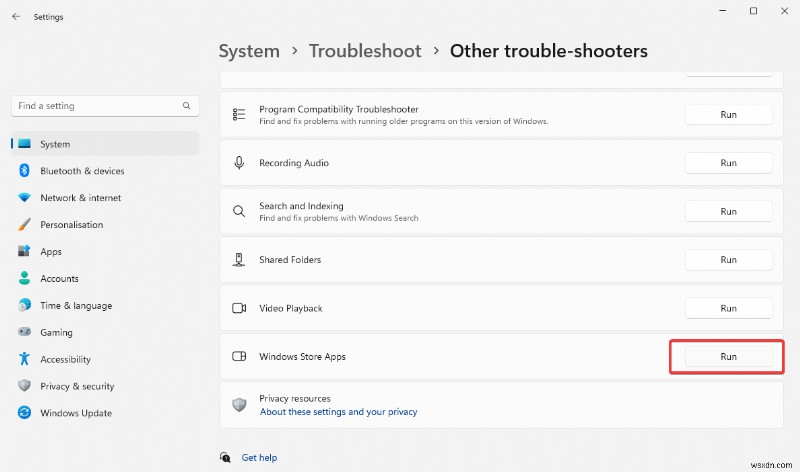Click the back arrow in Settings

click(x=16, y=16)
